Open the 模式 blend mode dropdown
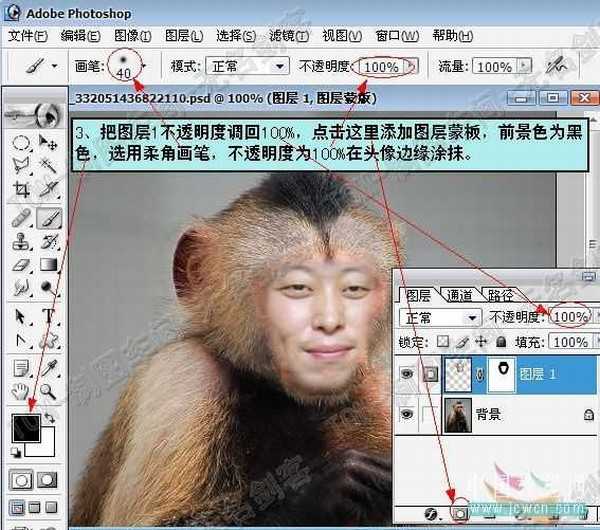The height and width of the screenshot is (530, 600). coord(280,67)
